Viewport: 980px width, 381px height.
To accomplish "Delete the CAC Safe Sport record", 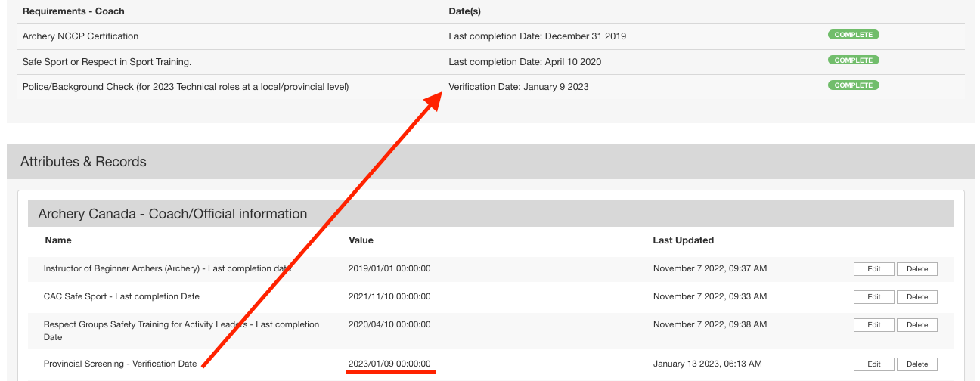I will [916, 297].
